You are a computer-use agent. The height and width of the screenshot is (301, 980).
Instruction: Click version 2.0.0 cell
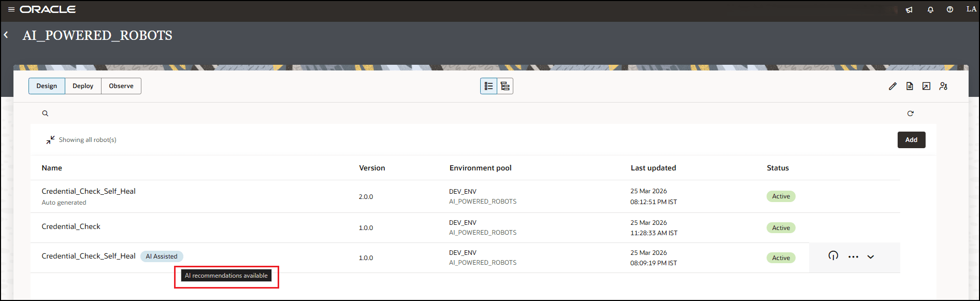point(366,197)
